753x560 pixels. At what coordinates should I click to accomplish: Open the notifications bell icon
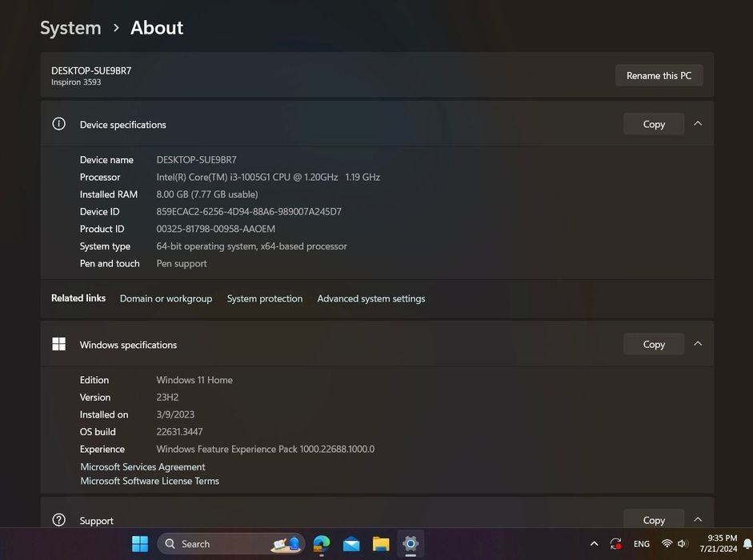point(747,544)
